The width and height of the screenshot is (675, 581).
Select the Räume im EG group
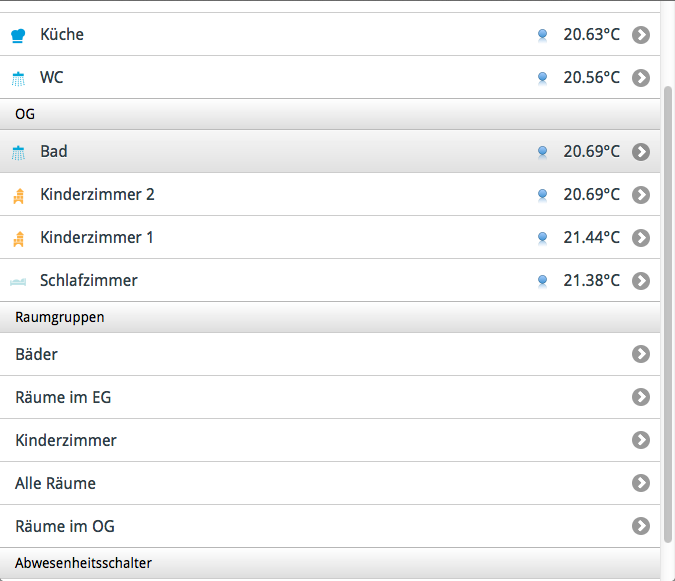(330, 397)
